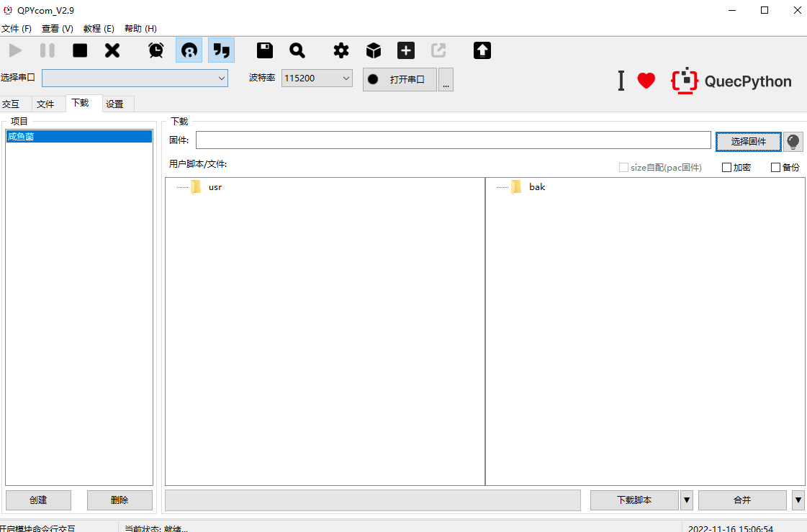This screenshot has width=807, height=532.
Task: Click the light bulb icon beside 选择固件
Action: pos(793,142)
